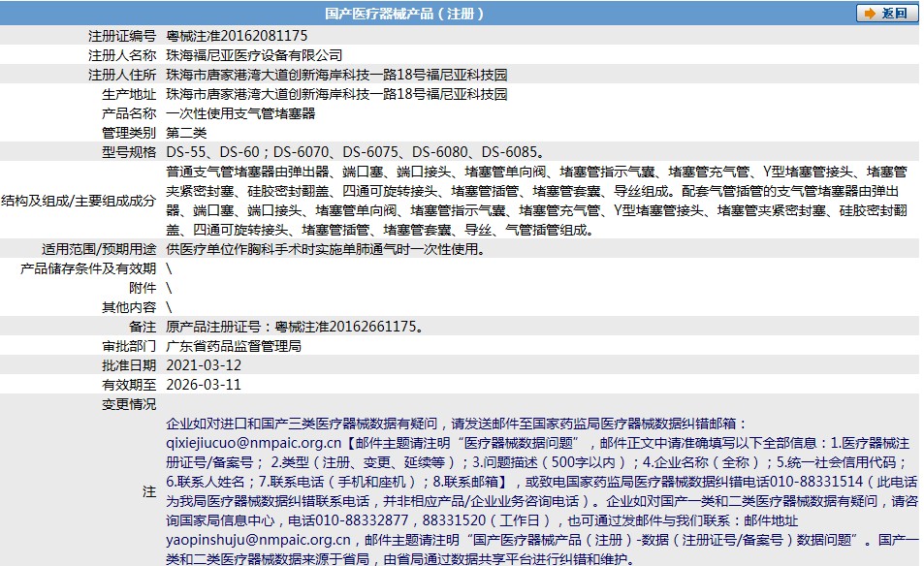Click the production address value next to 生产地址
The image size is (924, 566).
tap(336, 94)
